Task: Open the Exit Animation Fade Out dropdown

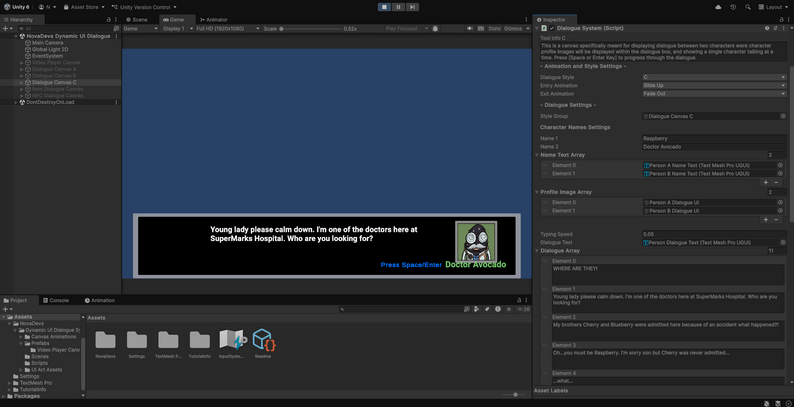Action: (714, 94)
